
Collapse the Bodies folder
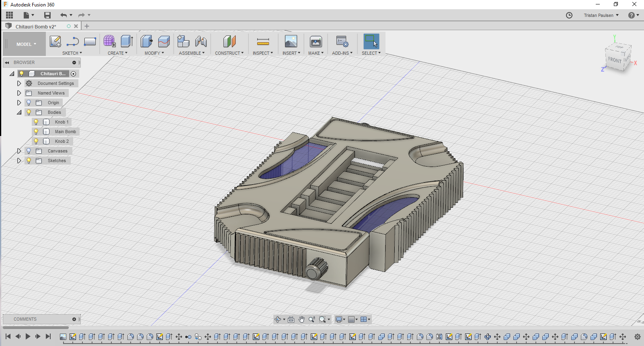click(x=19, y=112)
